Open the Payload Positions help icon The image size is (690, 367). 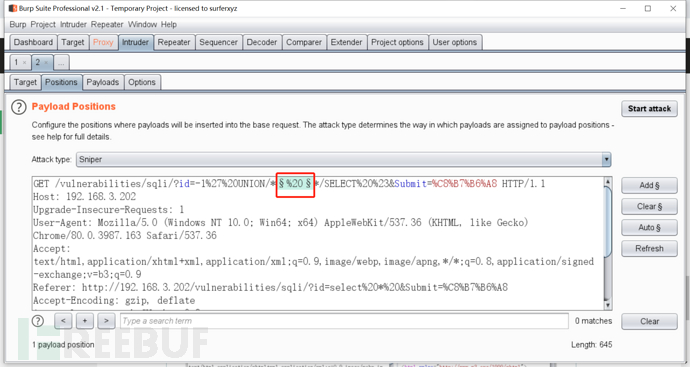click(x=18, y=107)
